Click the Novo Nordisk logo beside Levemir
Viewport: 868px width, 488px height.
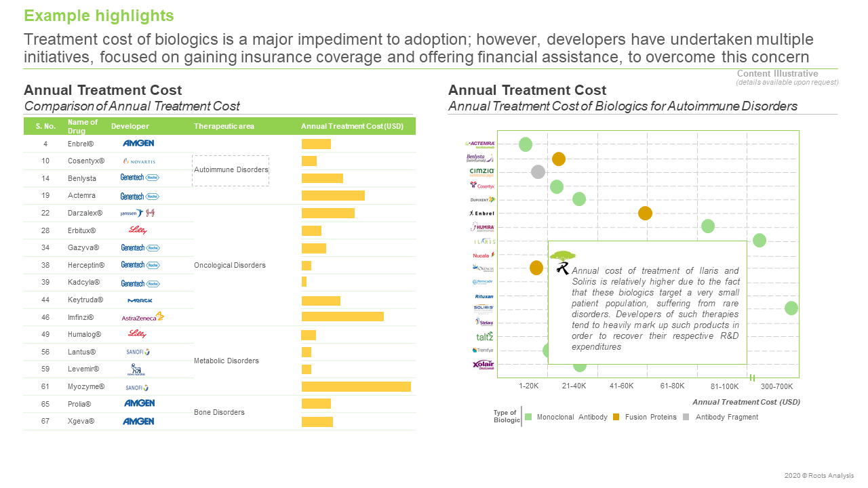tap(136, 369)
